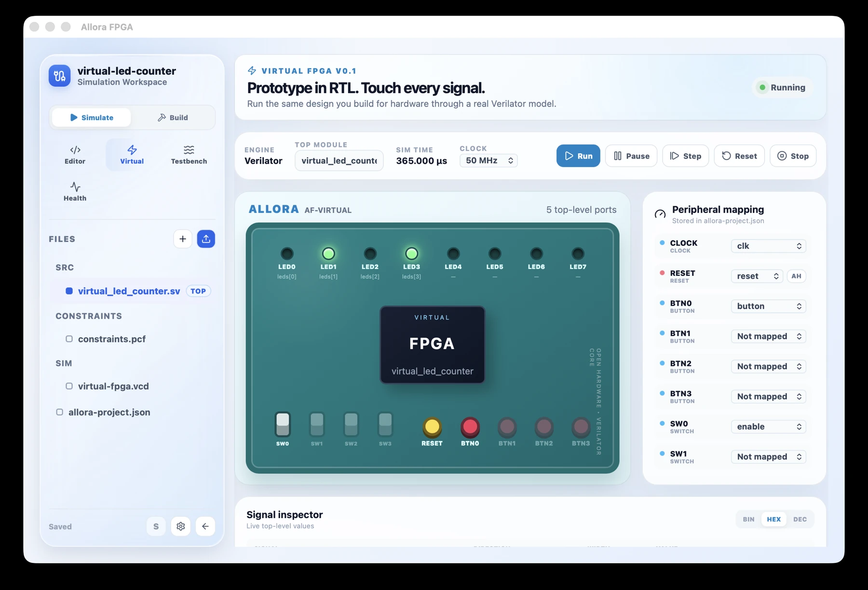This screenshot has width=868, height=590.
Task: Click the LED1 indicator on the board
Action: coord(328,254)
